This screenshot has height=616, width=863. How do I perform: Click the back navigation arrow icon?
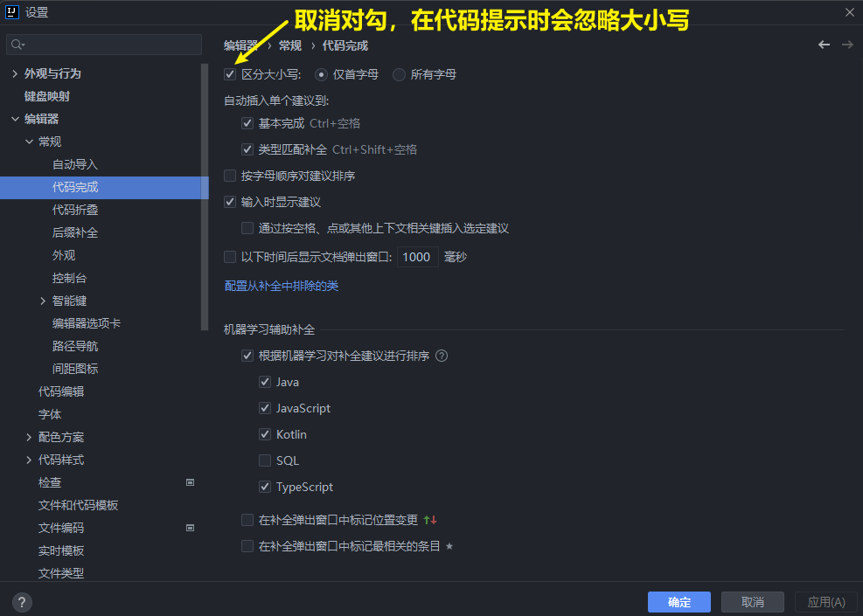point(824,45)
